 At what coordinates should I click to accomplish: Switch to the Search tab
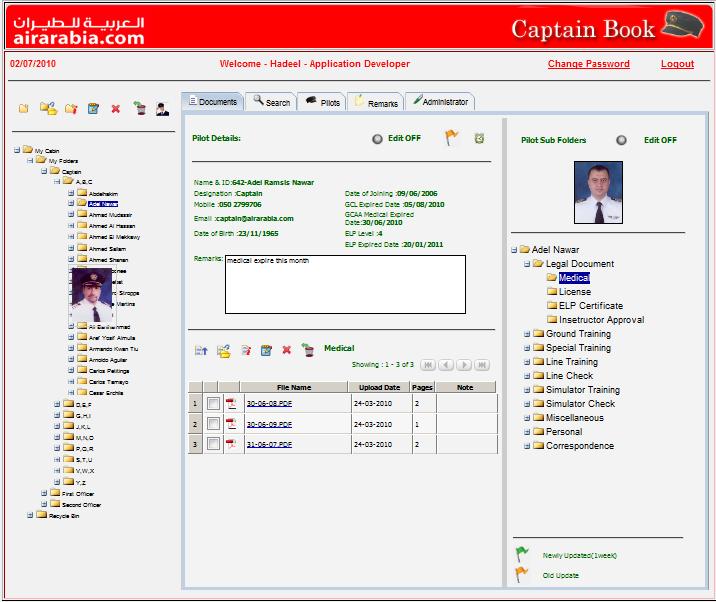271,102
